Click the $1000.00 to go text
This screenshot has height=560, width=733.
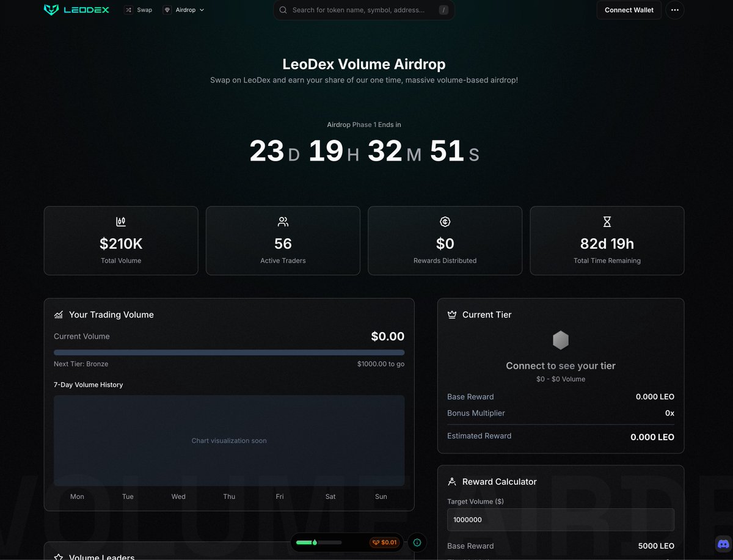(381, 364)
